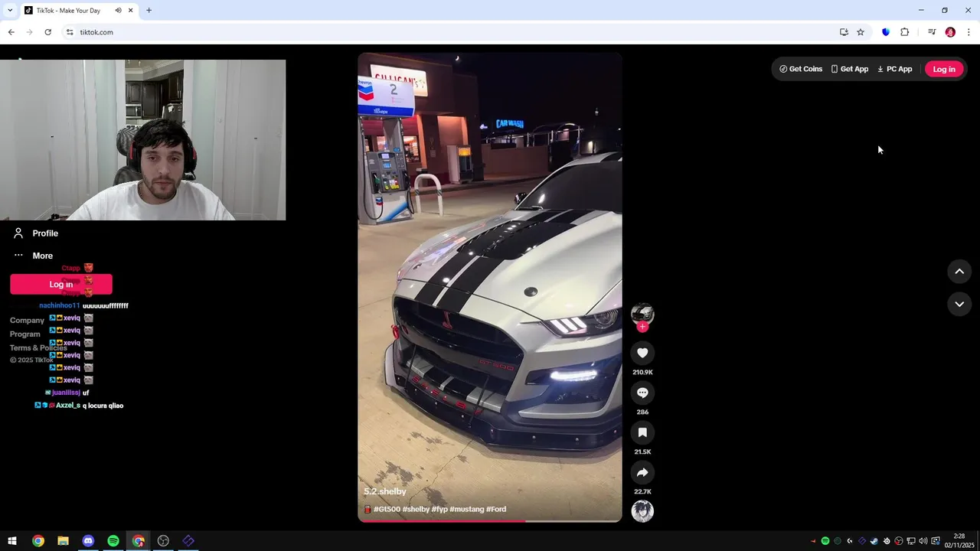Expand the Company footer section
Image resolution: width=980 pixels, height=551 pixels.
point(27,320)
